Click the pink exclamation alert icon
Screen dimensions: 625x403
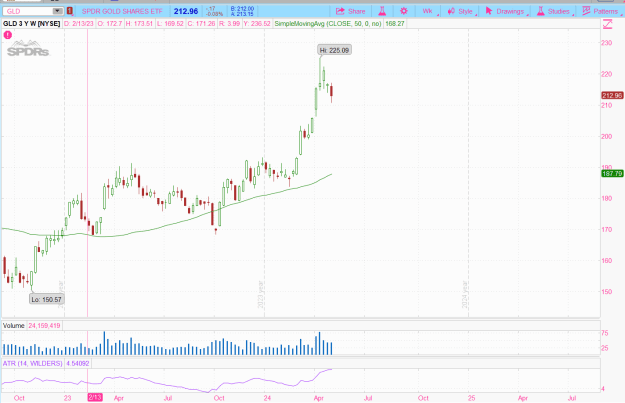8,35
